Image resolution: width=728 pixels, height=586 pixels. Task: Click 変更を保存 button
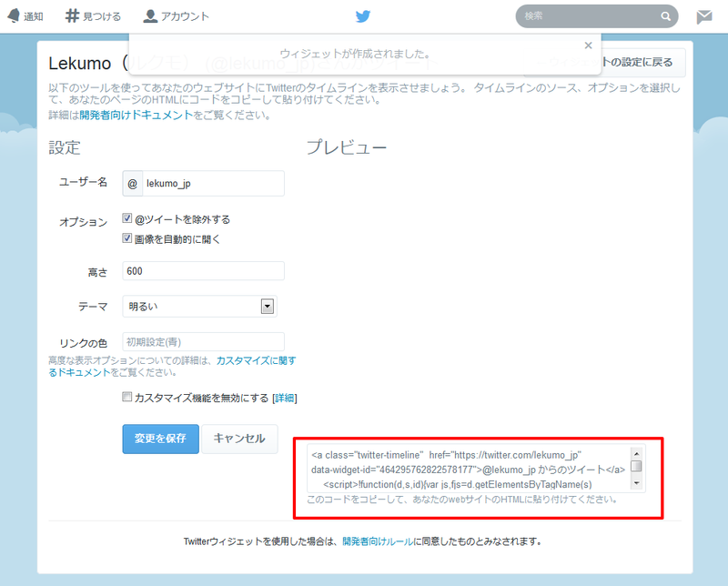(x=161, y=439)
